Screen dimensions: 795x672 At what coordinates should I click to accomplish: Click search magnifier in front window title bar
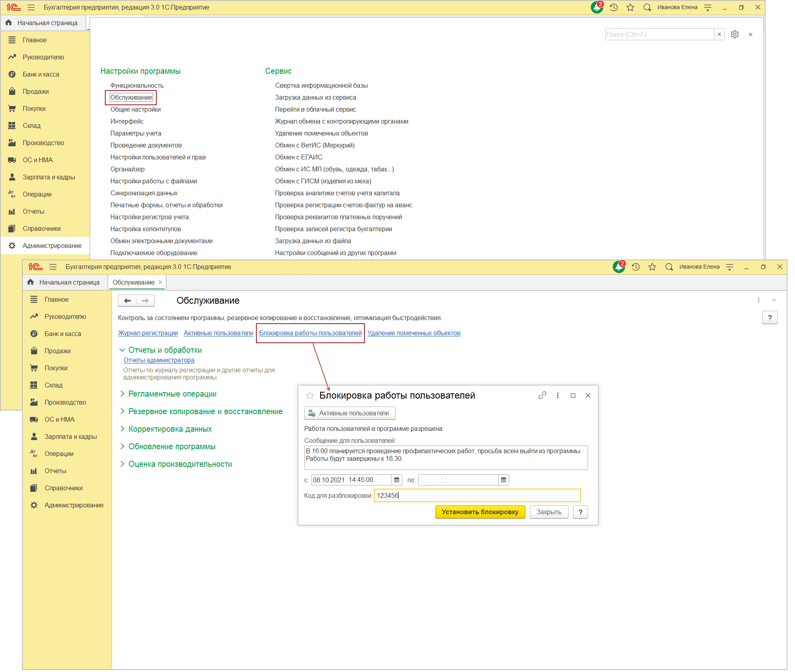point(669,267)
